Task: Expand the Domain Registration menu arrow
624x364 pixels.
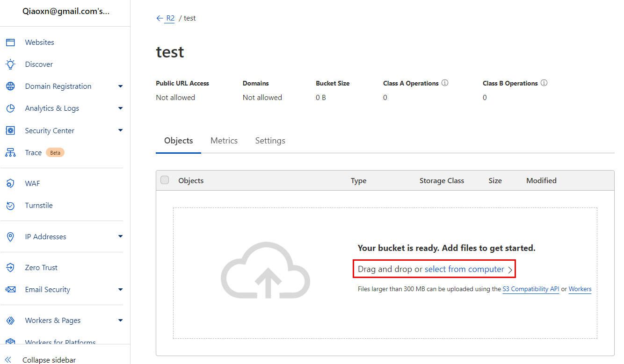Action: pos(120,86)
